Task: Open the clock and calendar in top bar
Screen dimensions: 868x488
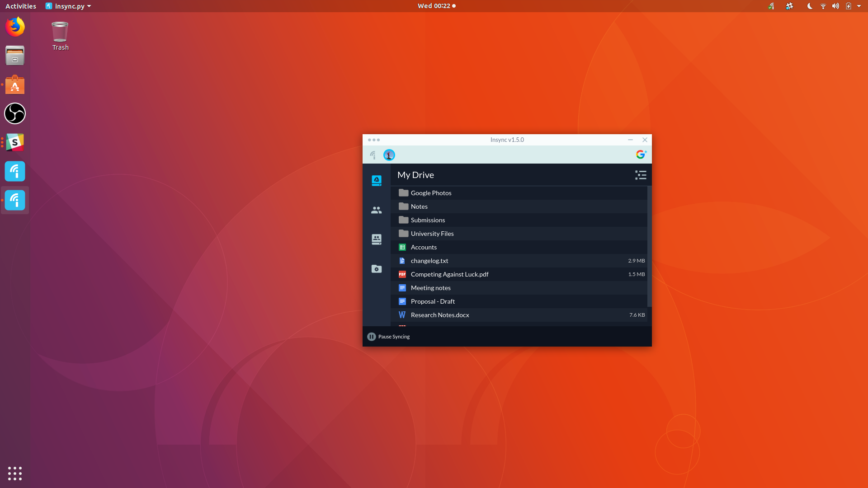Action: point(436,6)
